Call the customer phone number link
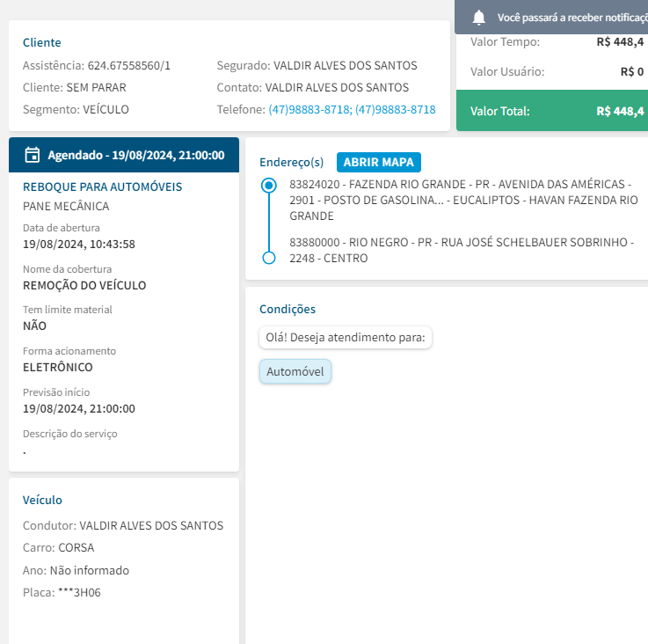648x644 pixels. coord(352,109)
